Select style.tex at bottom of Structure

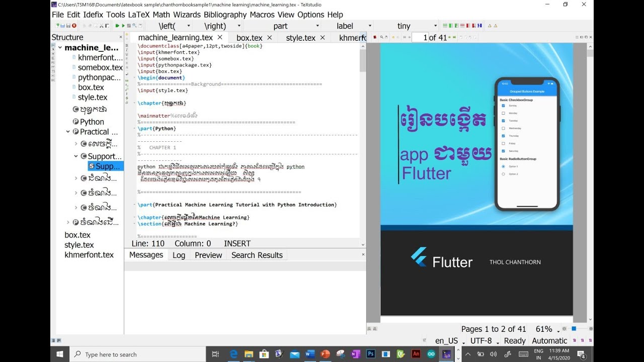click(x=79, y=245)
